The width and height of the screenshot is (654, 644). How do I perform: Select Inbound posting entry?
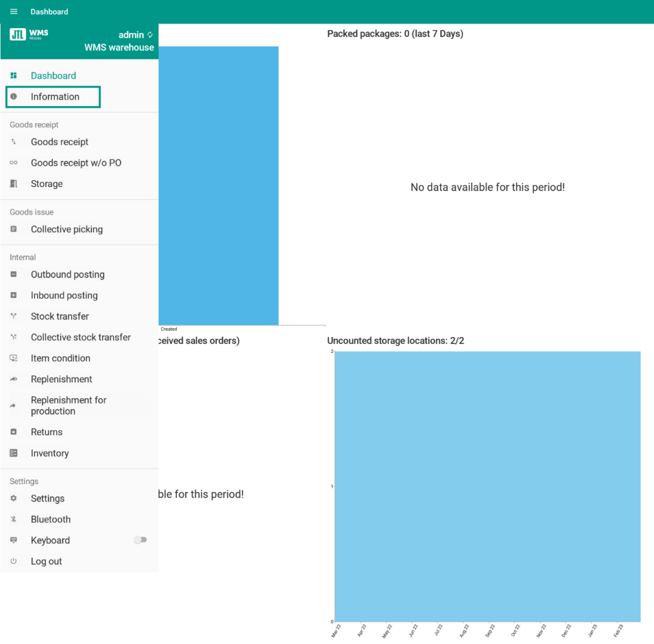tap(64, 296)
